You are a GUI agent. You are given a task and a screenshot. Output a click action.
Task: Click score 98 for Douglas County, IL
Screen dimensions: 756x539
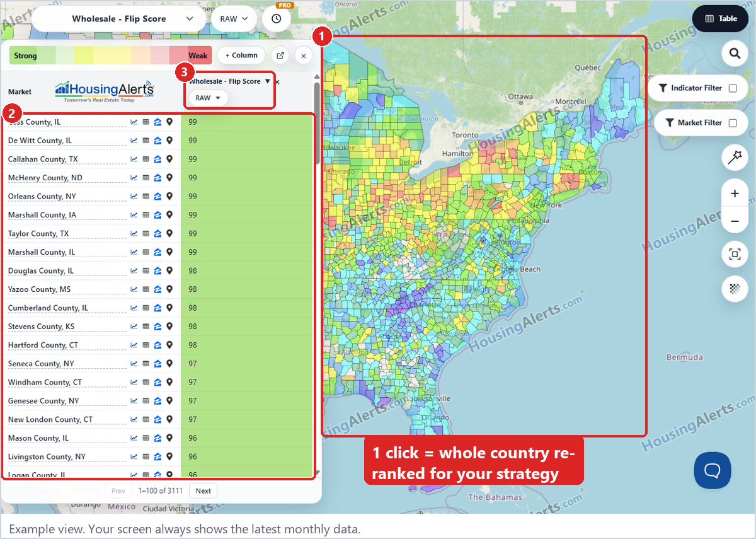pyautogui.click(x=193, y=270)
